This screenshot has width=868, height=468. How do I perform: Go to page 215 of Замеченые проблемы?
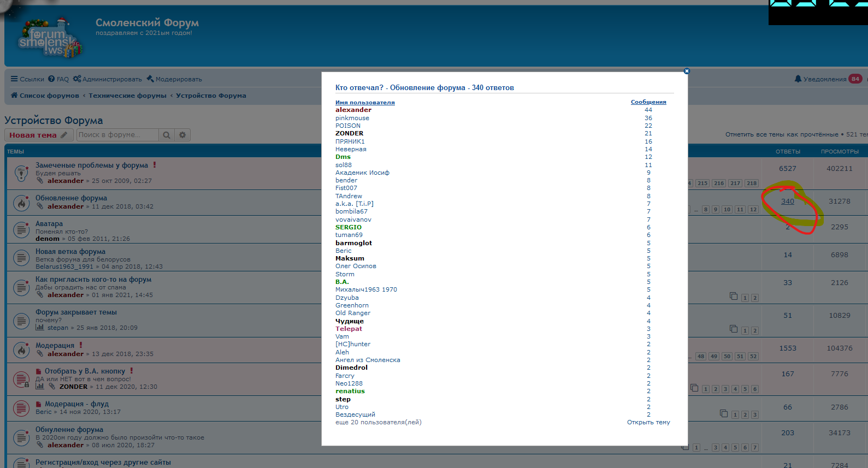(702, 183)
